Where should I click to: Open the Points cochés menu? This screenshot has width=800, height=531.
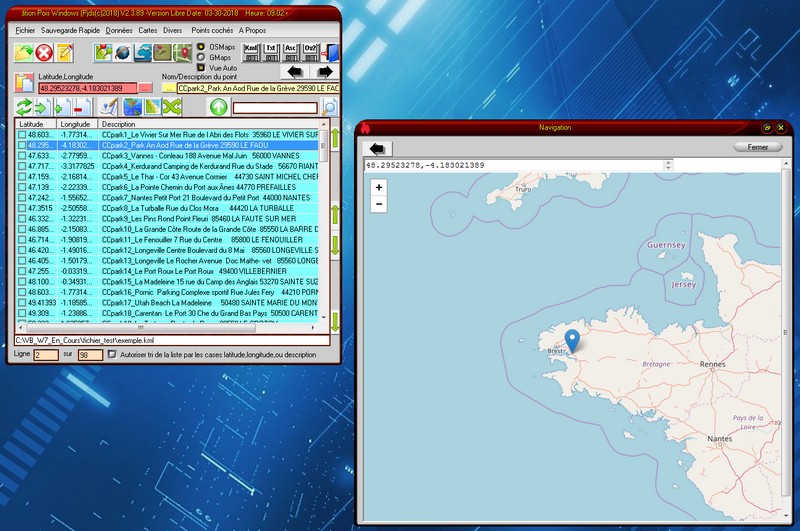(212, 30)
